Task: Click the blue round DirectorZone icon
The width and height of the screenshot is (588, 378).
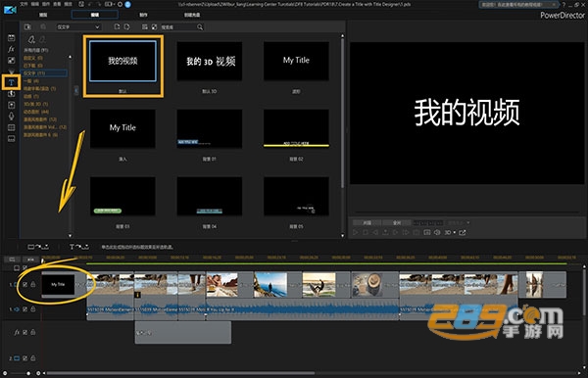Action: coord(127,4)
